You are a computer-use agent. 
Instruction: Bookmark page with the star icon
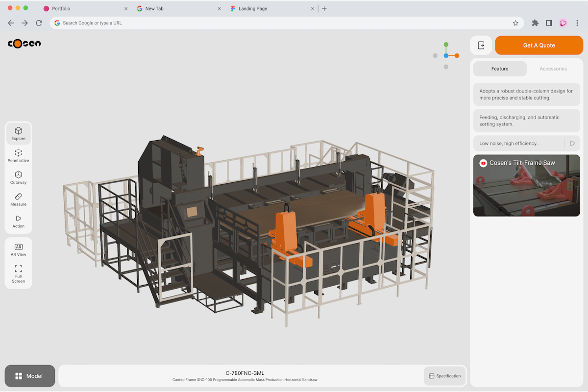click(x=515, y=23)
